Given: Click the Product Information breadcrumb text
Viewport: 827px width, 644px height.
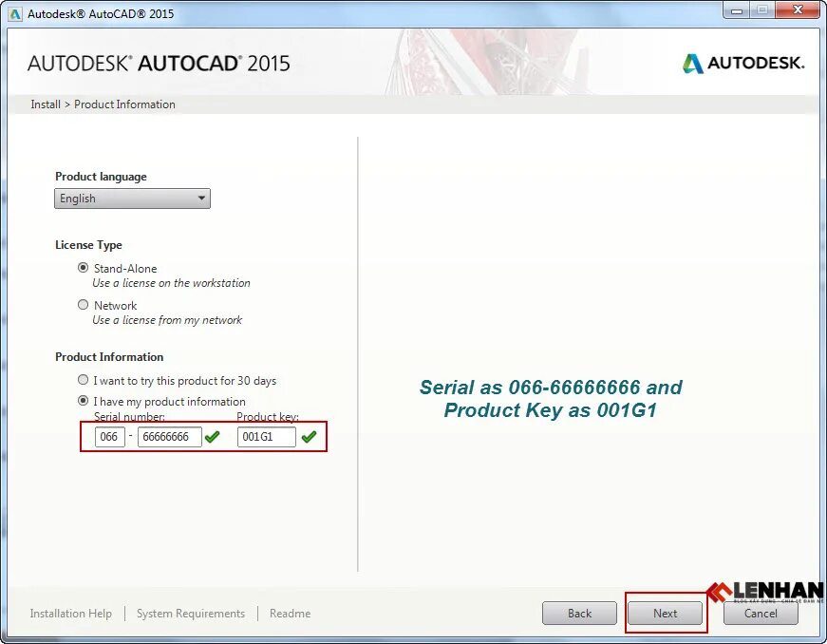Looking at the screenshot, I should (x=124, y=104).
